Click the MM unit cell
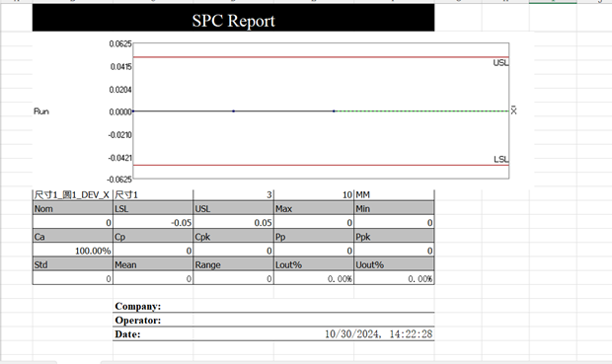 [x=394, y=194]
